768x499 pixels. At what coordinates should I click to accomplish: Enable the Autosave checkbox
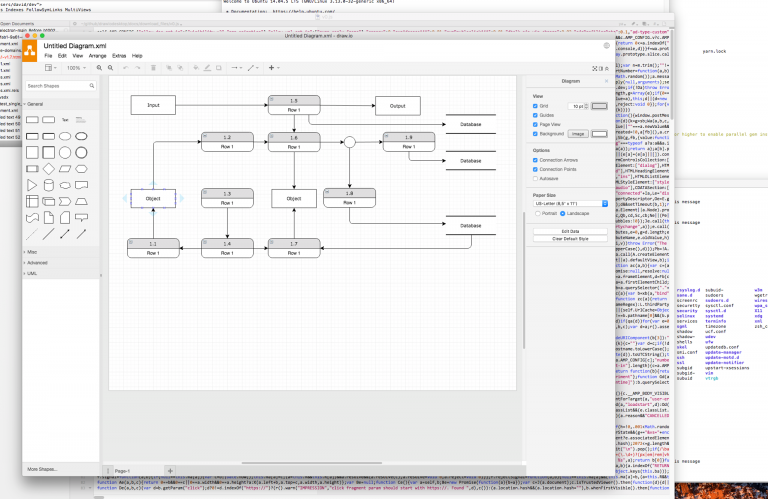535,178
